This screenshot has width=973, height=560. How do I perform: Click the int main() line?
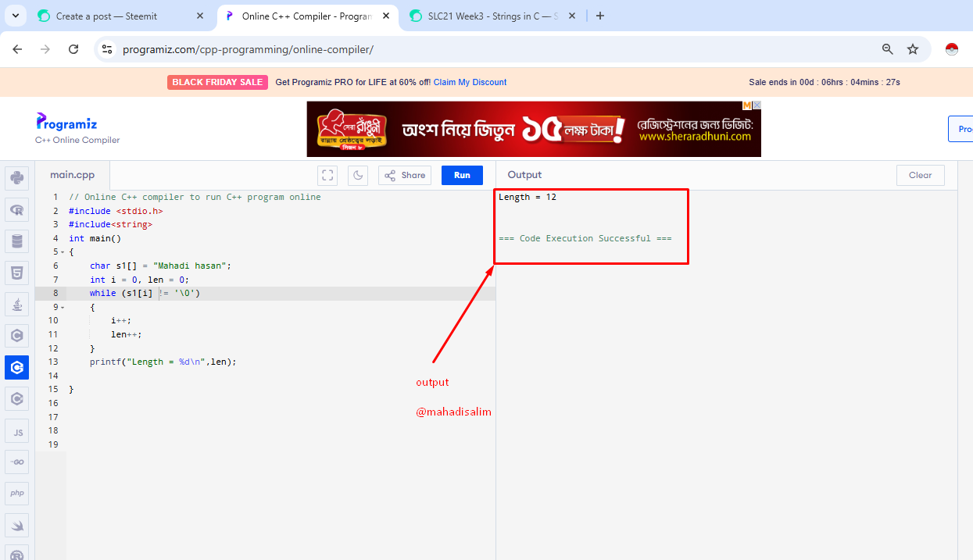point(95,238)
